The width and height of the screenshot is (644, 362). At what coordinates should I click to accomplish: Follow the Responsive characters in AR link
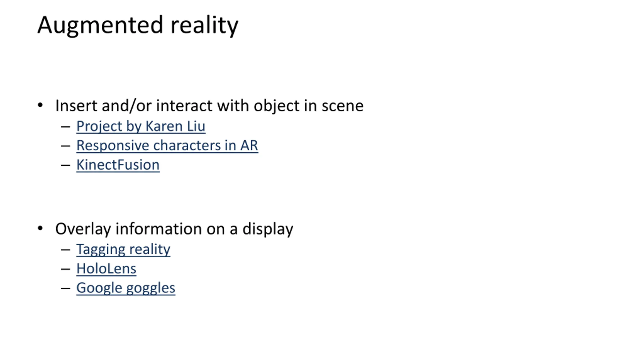click(x=167, y=146)
